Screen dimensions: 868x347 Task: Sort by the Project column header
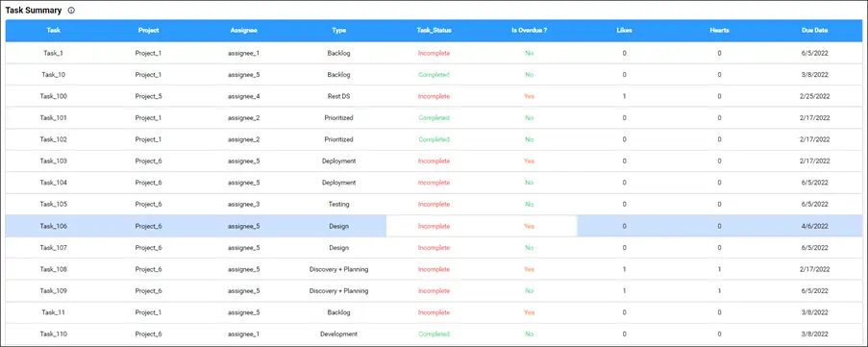tap(148, 31)
